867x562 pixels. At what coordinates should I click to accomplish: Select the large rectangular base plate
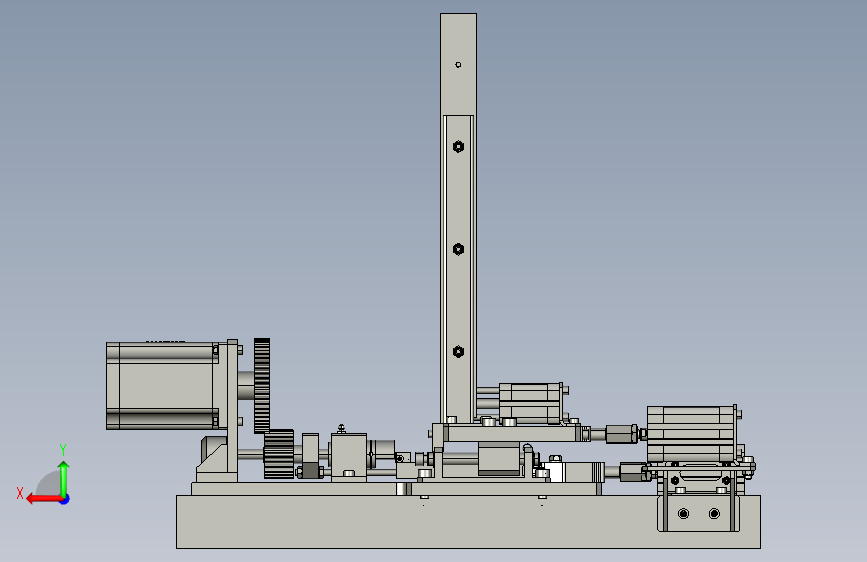468,522
